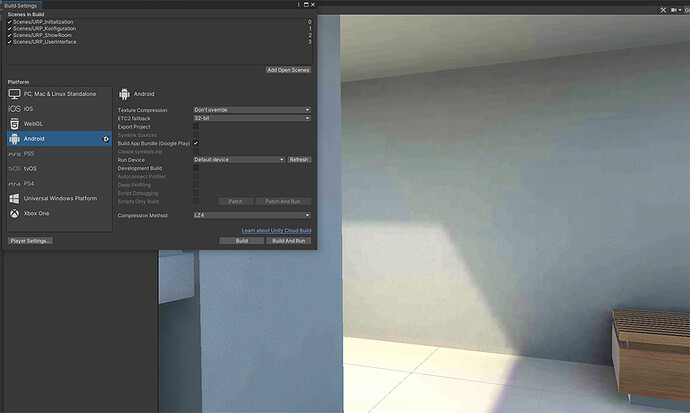690x413 pixels.
Task: Toggle the Export Project checkbox
Action: [x=196, y=127]
